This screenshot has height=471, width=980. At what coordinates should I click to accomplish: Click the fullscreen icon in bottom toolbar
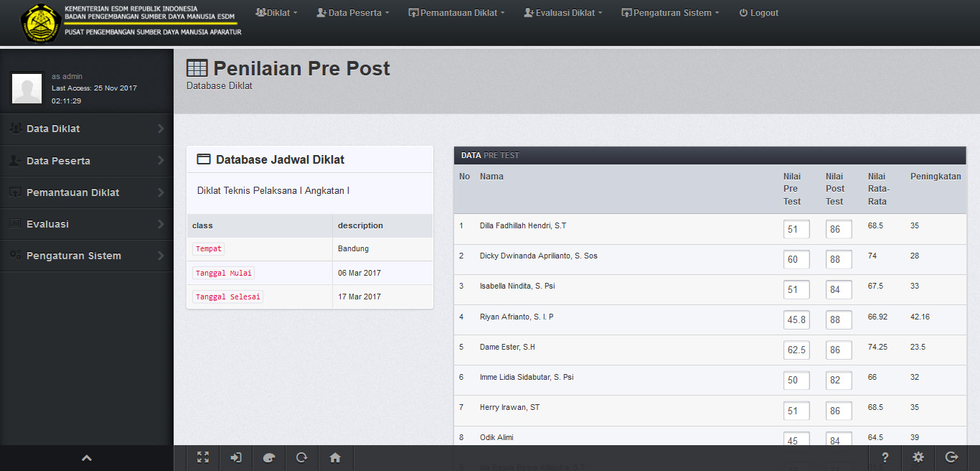coord(203,457)
